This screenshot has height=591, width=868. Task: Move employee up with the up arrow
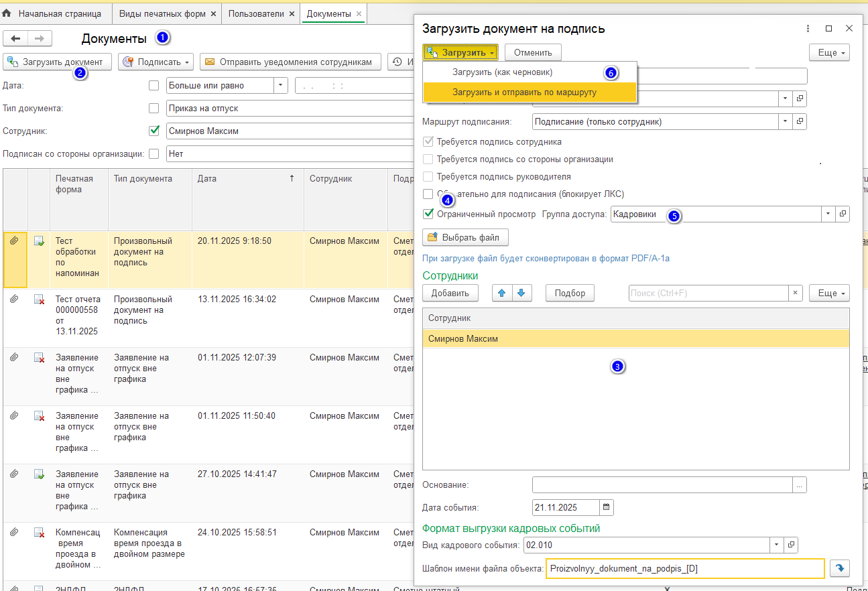point(502,293)
